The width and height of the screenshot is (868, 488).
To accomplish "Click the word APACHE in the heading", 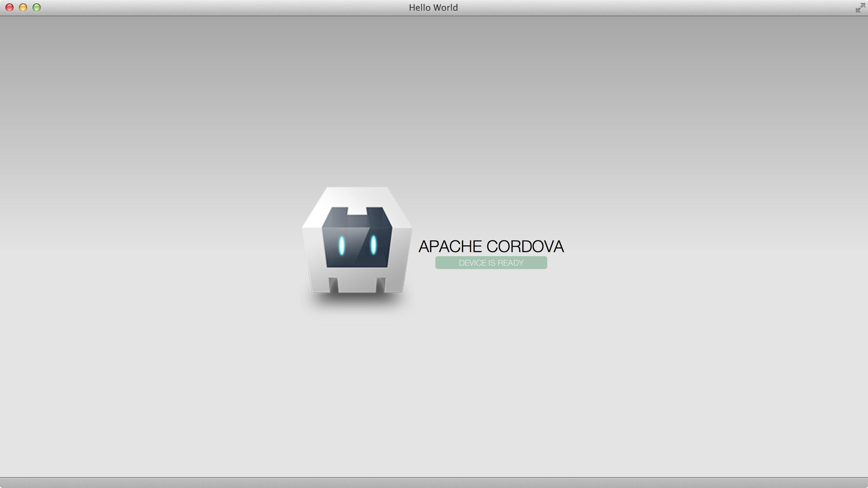I will (x=450, y=246).
